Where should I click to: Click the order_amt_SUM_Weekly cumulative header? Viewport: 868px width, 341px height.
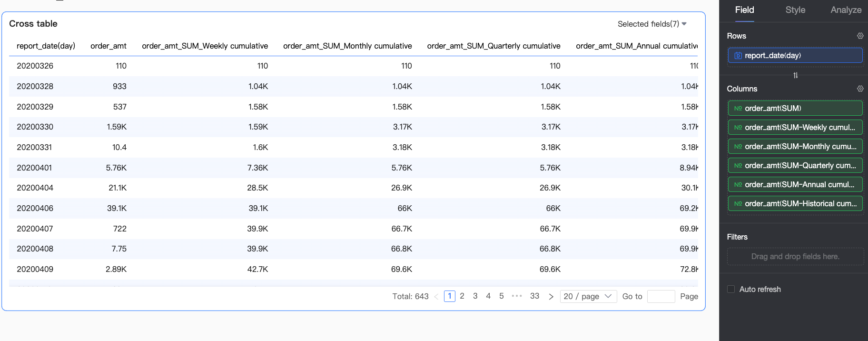[205, 46]
